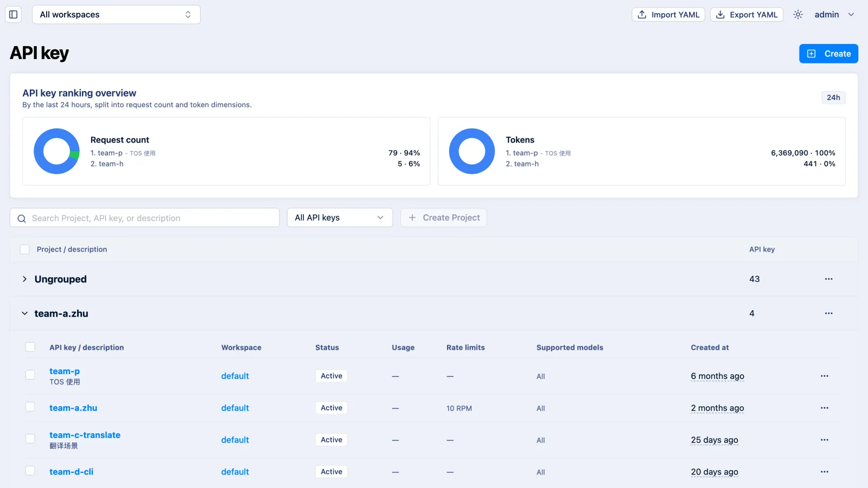The image size is (868, 488).
Task: Click the Usage column header
Action: [403, 348]
